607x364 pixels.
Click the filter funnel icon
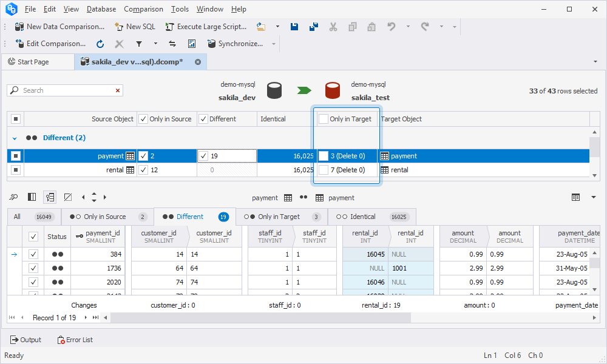138,44
